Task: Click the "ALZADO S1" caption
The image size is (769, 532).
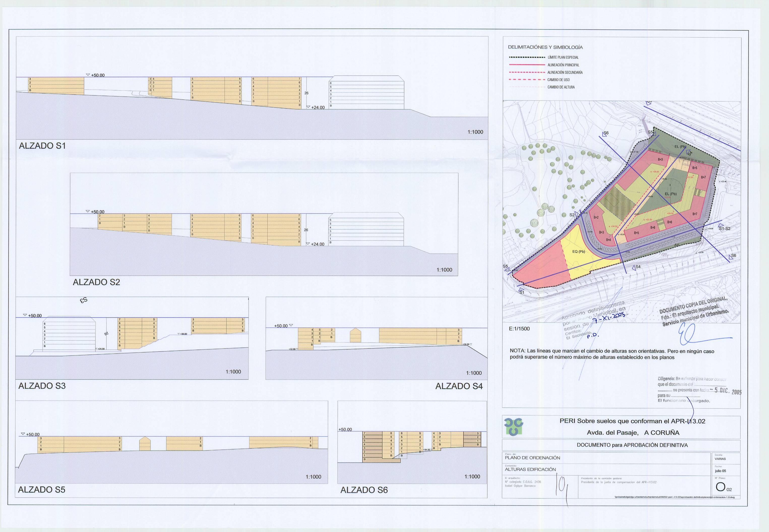Action: (x=42, y=146)
